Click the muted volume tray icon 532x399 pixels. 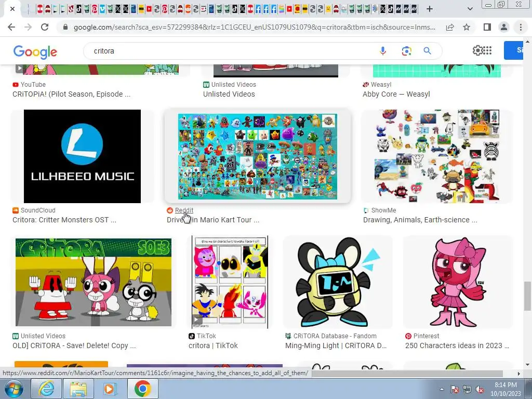[480, 390]
